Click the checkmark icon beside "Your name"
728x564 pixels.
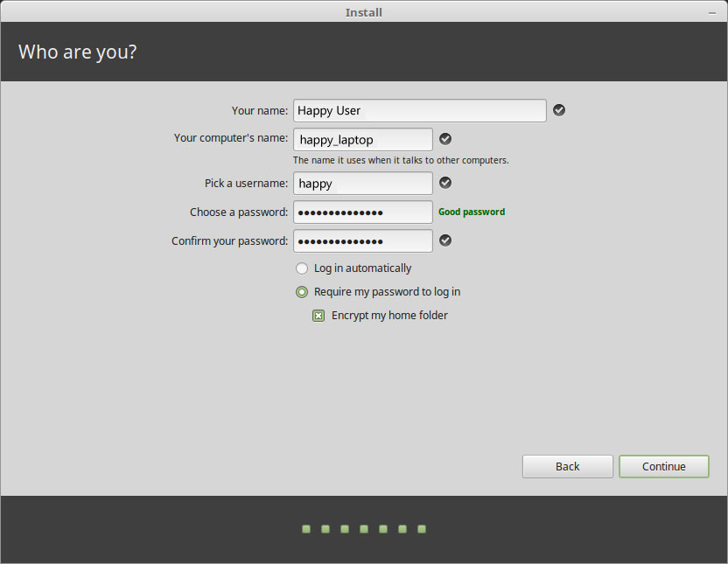pyautogui.click(x=558, y=110)
